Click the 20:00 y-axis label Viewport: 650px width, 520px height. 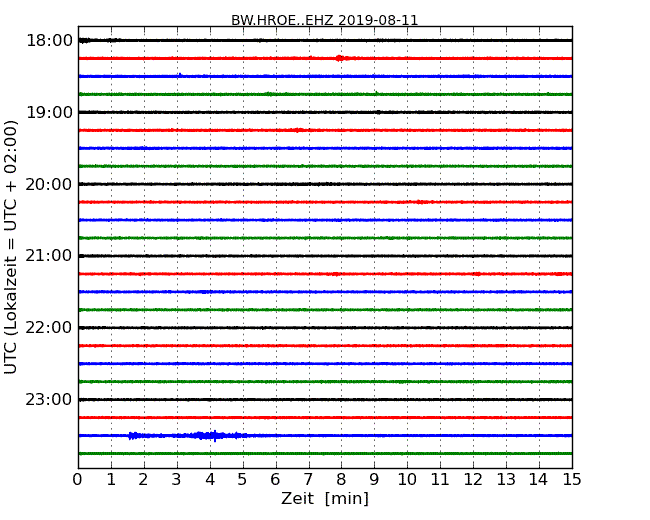49,184
